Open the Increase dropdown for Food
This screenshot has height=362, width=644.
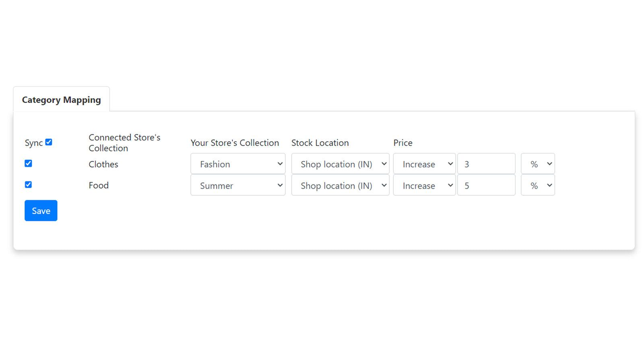[x=424, y=185]
